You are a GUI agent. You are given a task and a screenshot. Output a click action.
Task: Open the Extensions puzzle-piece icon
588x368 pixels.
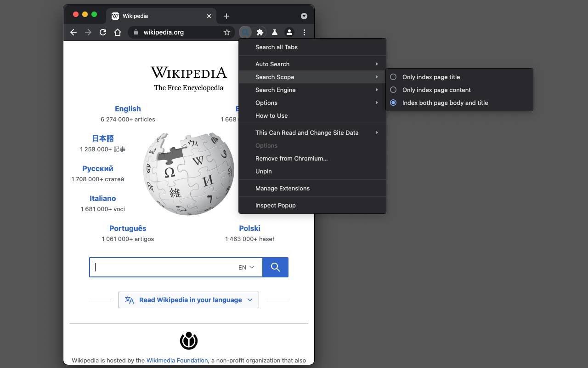pos(260,32)
